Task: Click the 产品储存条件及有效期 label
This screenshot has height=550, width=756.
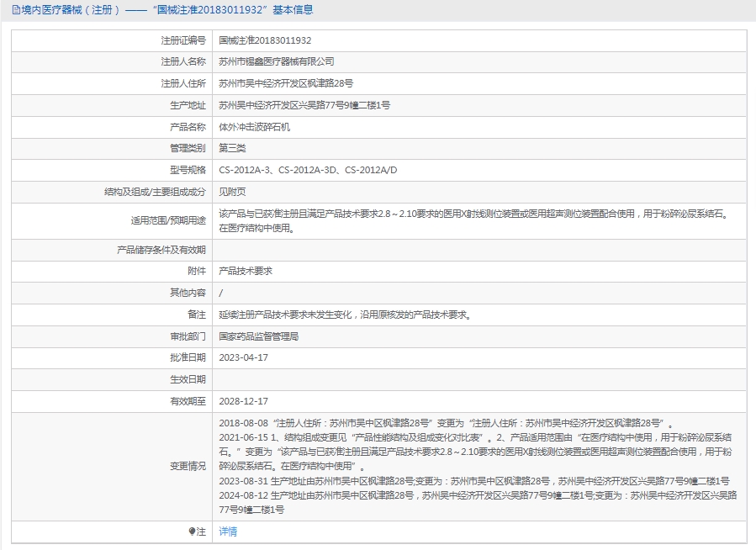Action: 161,250
